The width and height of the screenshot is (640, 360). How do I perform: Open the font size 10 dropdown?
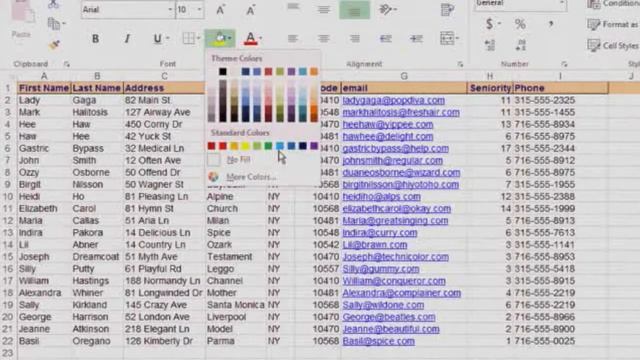tap(200, 10)
